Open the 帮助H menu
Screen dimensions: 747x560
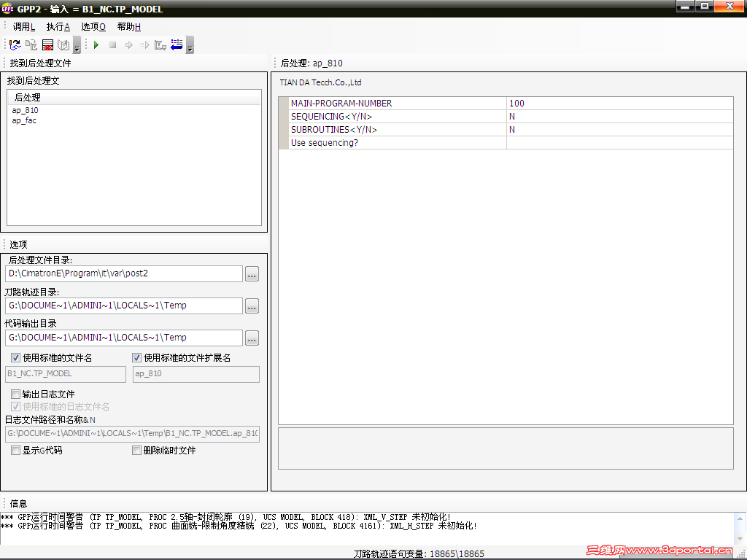tap(128, 27)
